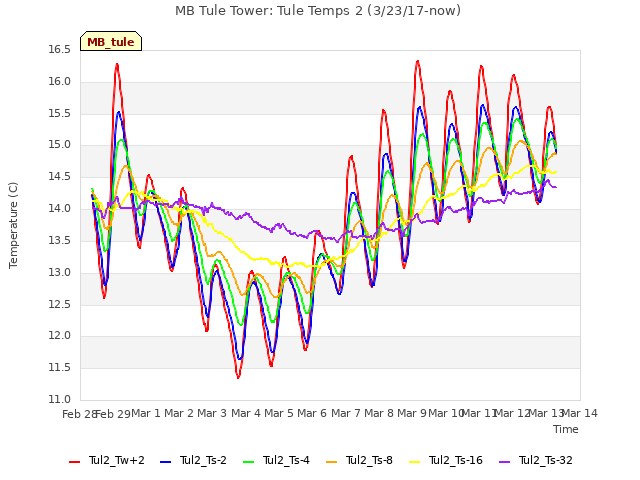The height and width of the screenshot is (480, 640).
Task: Click the Mar 1 x-axis label
Action: click(146, 413)
